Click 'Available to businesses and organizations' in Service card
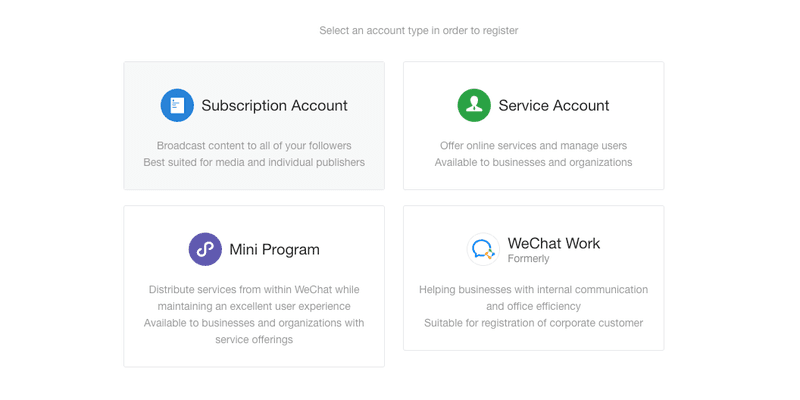Viewport: 800px width, 400px height. (x=533, y=162)
